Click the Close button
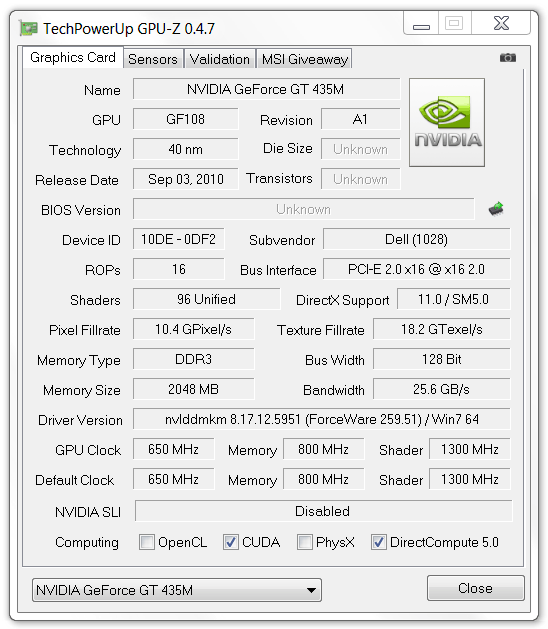 pos(476,588)
